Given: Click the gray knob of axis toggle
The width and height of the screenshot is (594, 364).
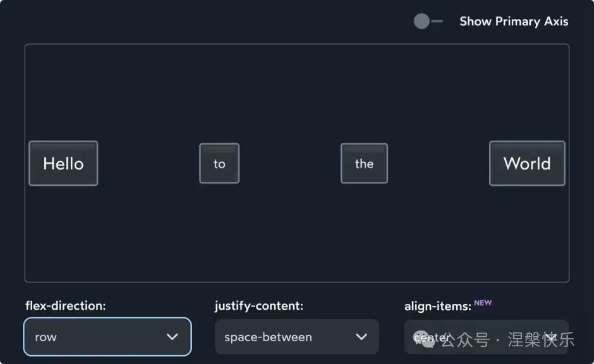Looking at the screenshot, I should point(421,21).
